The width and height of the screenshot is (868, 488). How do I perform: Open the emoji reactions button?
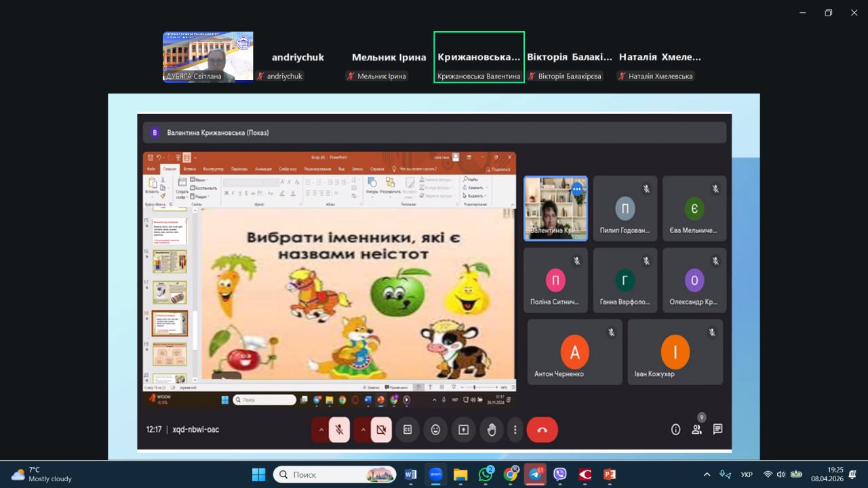click(435, 430)
